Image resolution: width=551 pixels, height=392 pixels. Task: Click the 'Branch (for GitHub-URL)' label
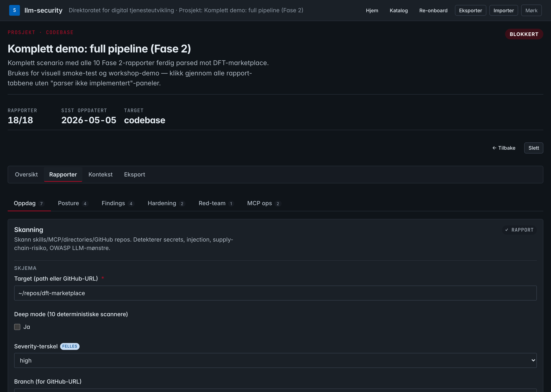[x=48, y=382]
